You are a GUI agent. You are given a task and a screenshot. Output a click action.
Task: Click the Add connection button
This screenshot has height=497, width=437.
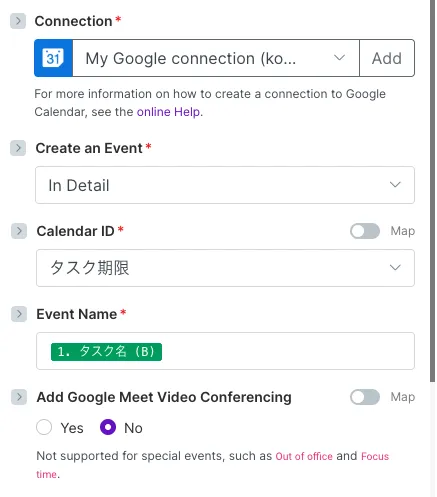[387, 58]
